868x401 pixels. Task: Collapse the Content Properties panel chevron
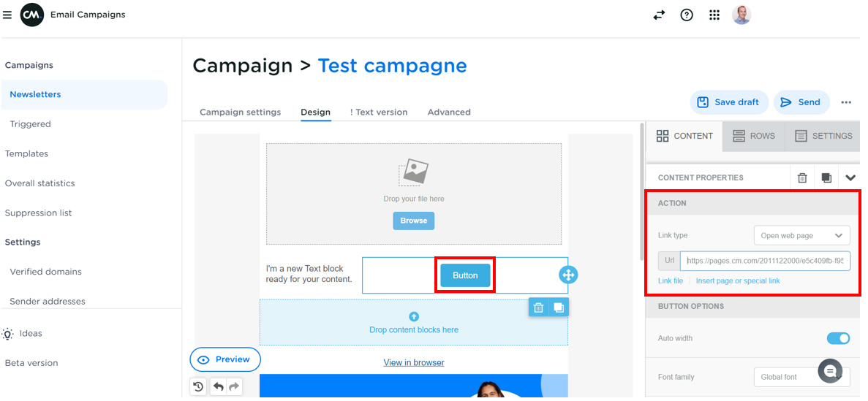[x=850, y=177]
